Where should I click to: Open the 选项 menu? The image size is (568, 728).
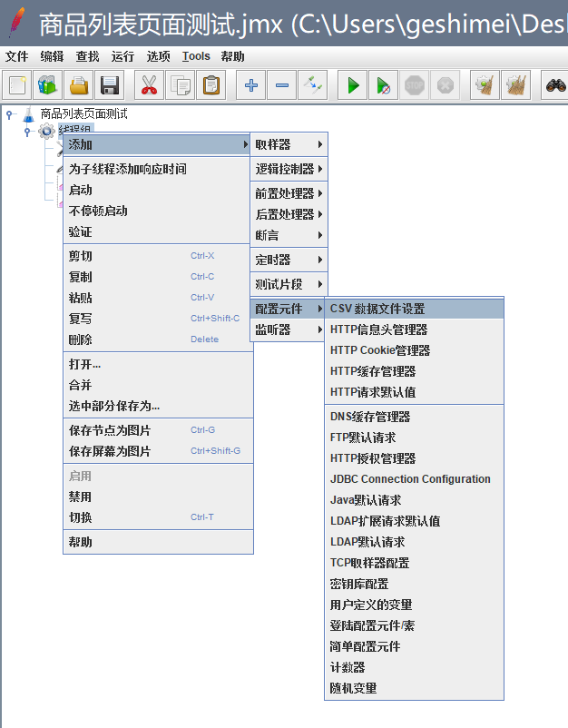(158, 56)
